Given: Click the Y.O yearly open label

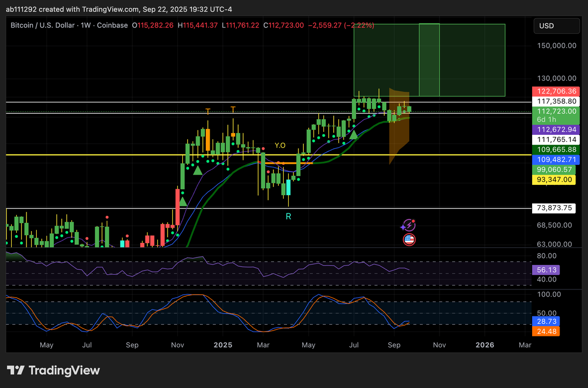Looking at the screenshot, I should [x=280, y=146].
